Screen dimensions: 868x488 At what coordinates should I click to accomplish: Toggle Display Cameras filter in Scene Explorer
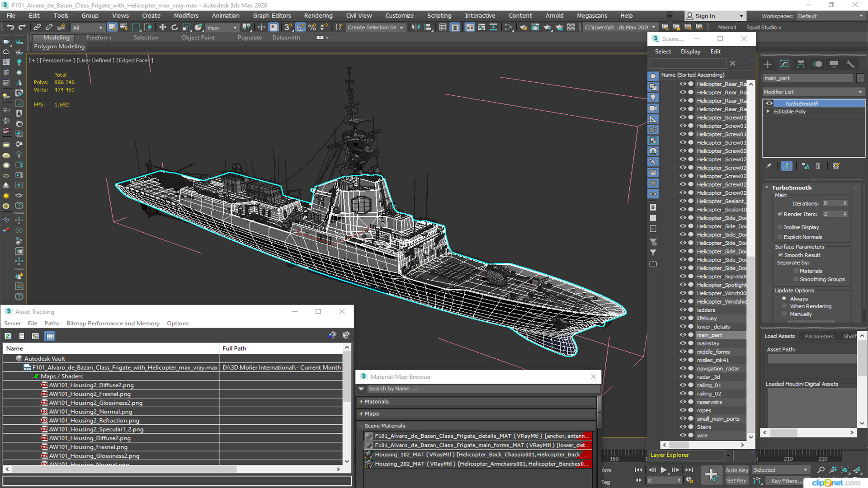653,108
